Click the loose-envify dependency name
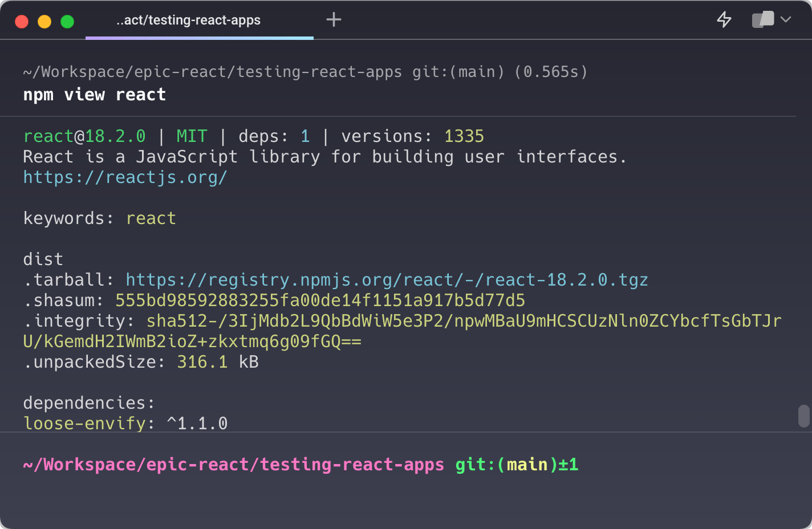812x529 pixels. click(x=84, y=424)
